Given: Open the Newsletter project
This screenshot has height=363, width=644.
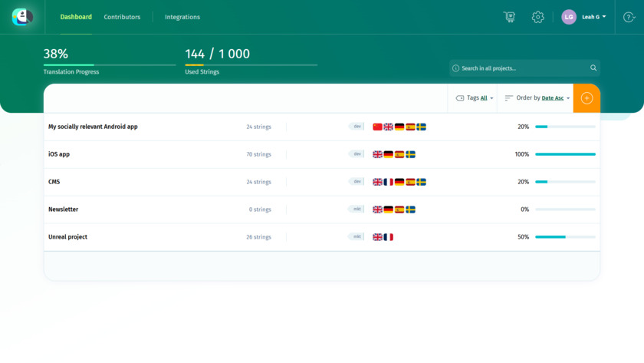Looking at the screenshot, I should pos(63,210).
